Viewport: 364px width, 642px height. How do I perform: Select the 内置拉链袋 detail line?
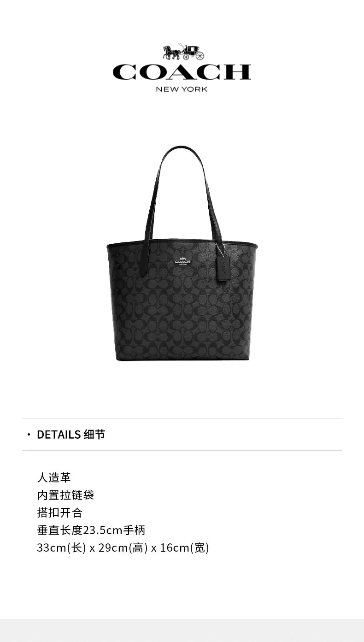[65, 495]
